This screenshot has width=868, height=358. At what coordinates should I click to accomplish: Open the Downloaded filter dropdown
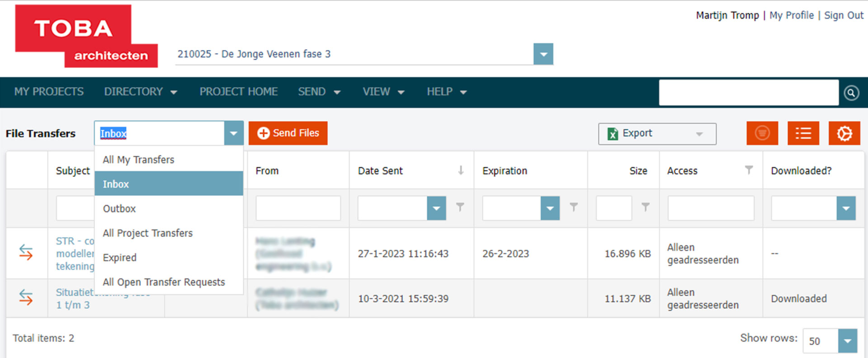click(x=845, y=208)
